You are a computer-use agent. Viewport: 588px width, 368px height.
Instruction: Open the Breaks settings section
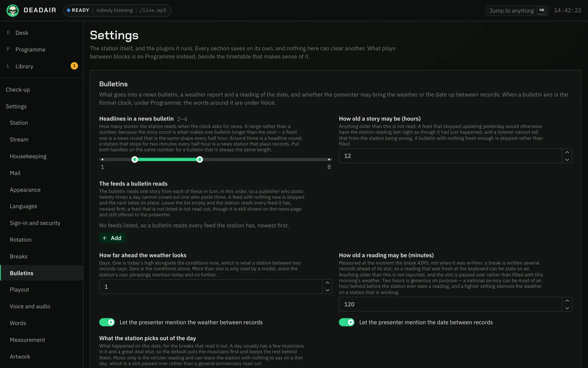41,256
